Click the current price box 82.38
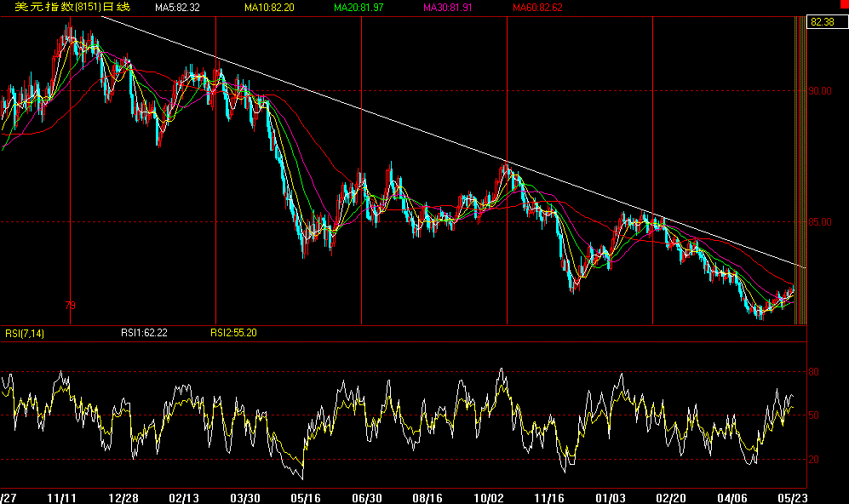The height and width of the screenshot is (504, 849). click(x=826, y=22)
